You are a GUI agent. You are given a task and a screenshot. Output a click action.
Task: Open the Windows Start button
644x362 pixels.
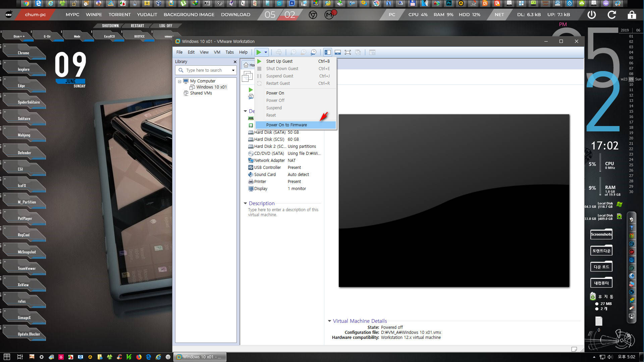tap(7, 357)
